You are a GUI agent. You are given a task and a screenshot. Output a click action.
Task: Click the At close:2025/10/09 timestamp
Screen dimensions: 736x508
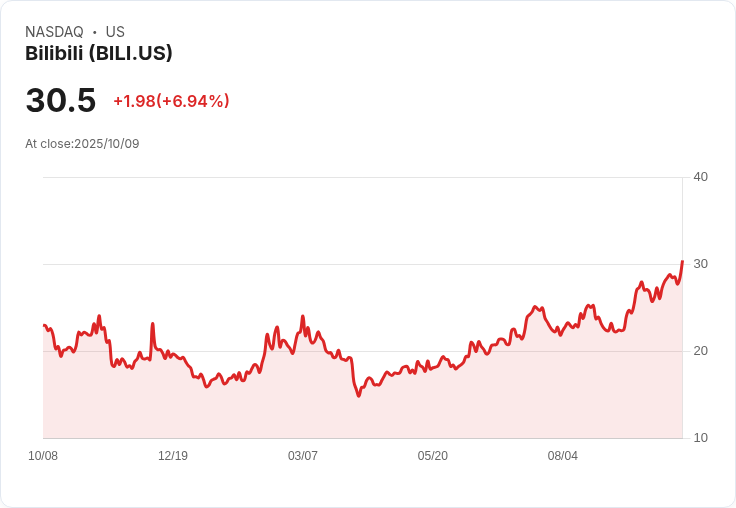tap(82, 144)
